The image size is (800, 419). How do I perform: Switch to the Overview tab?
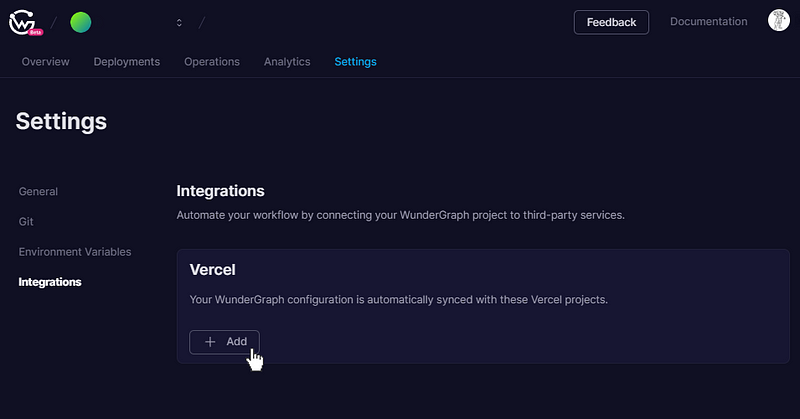pos(45,62)
